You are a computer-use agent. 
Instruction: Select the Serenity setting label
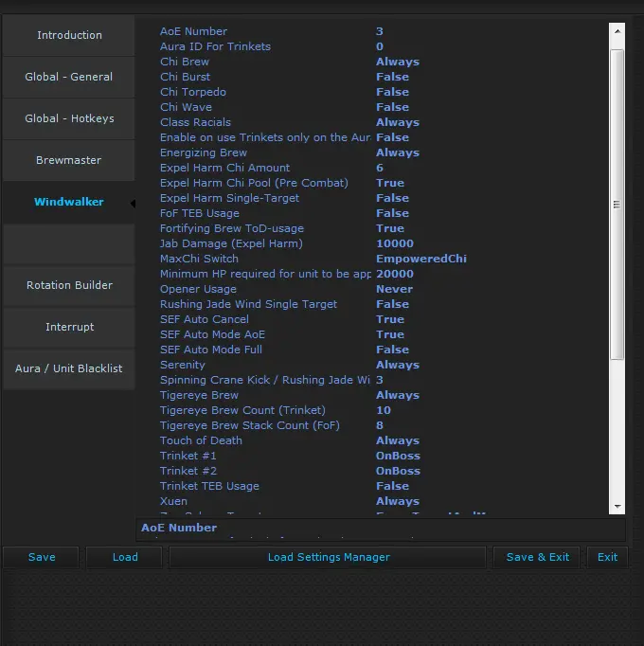(182, 365)
